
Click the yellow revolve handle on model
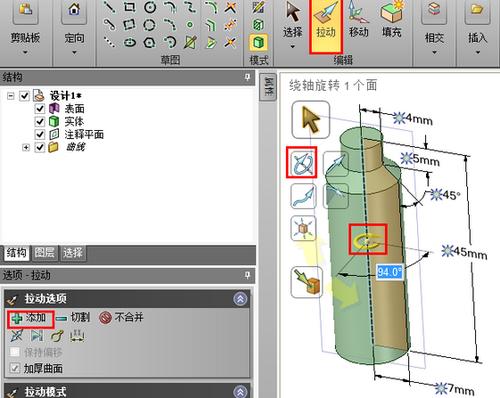point(367,240)
